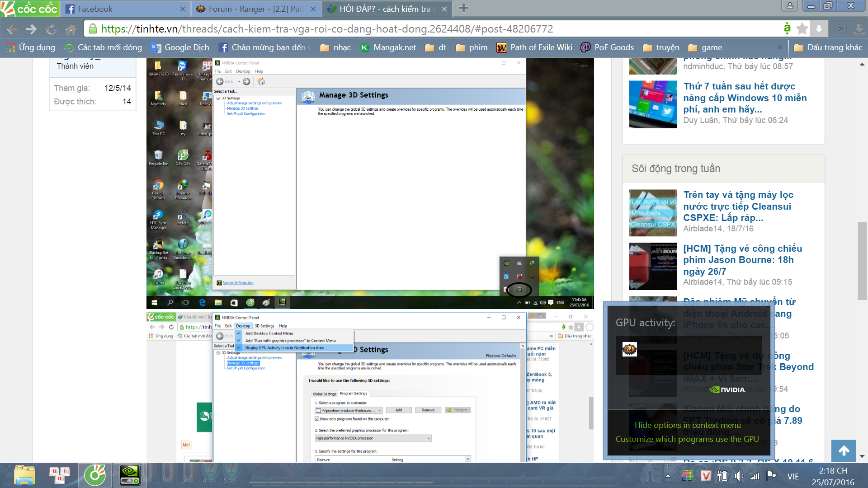Viewport: 868px width, 488px height.
Task: Show hidden extensions with toolbar chevron
Action: pyautogui.click(x=841, y=29)
